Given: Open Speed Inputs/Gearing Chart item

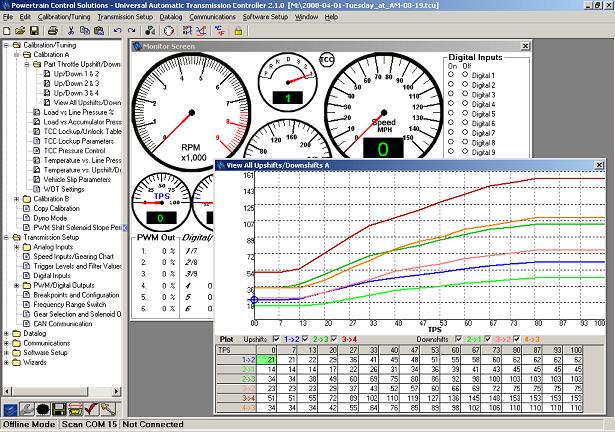Looking at the screenshot, I should click(x=74, y=257).
